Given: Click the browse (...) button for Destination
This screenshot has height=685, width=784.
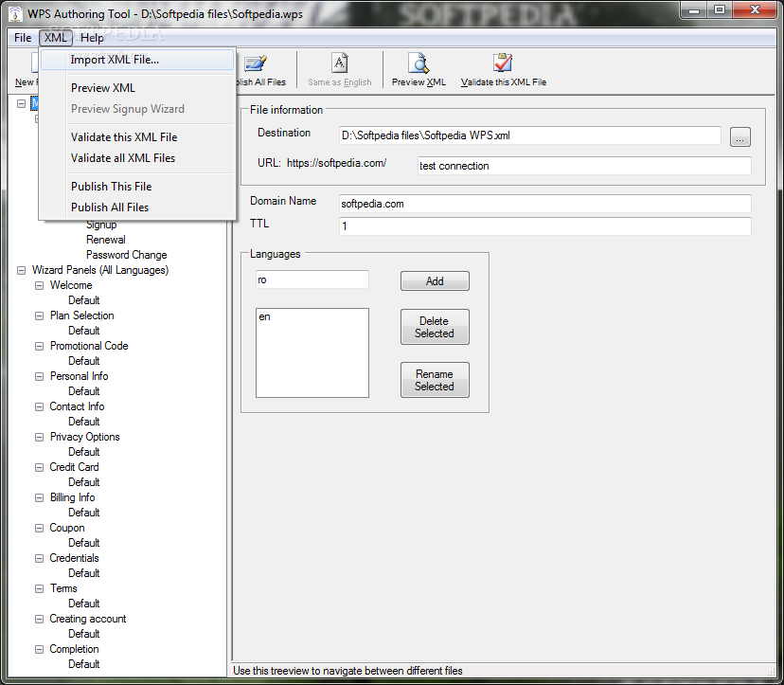Looking at the screenshot, I should [740, 136].
